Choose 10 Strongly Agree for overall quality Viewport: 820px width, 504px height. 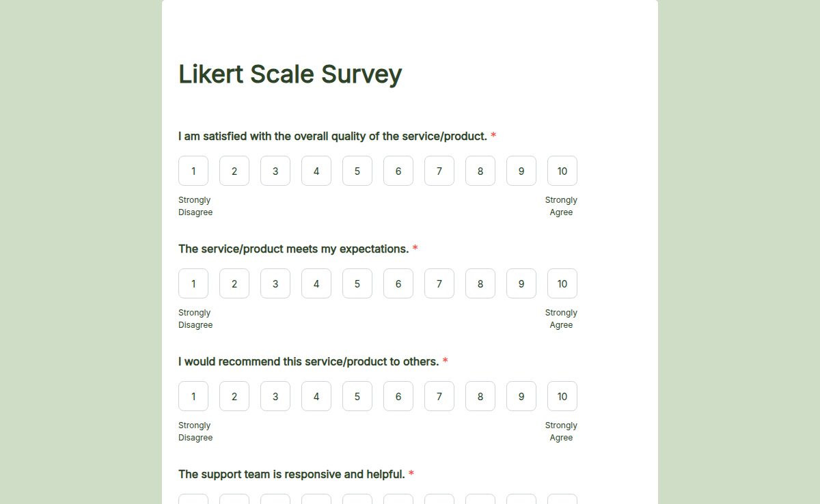click(x=562, y=171)
